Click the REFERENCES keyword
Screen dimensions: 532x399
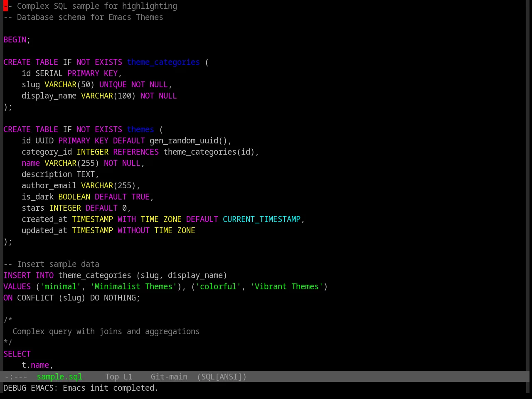(136, 152)
